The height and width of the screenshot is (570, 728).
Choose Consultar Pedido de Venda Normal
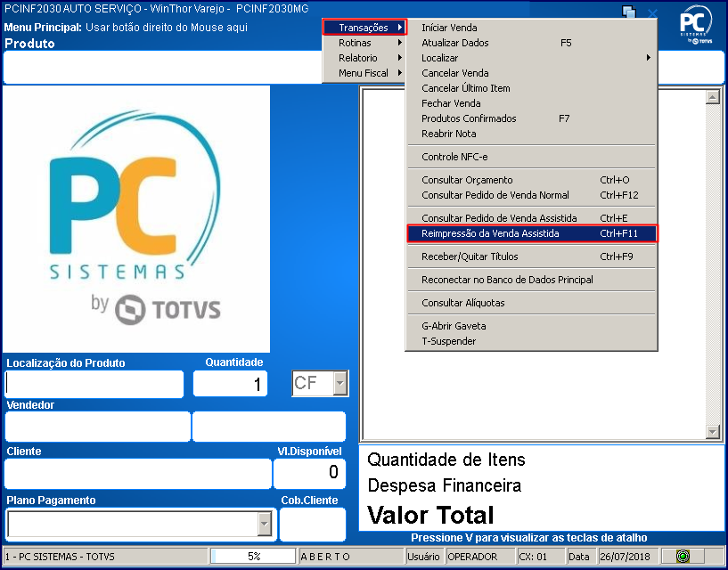tap(531, 195)
